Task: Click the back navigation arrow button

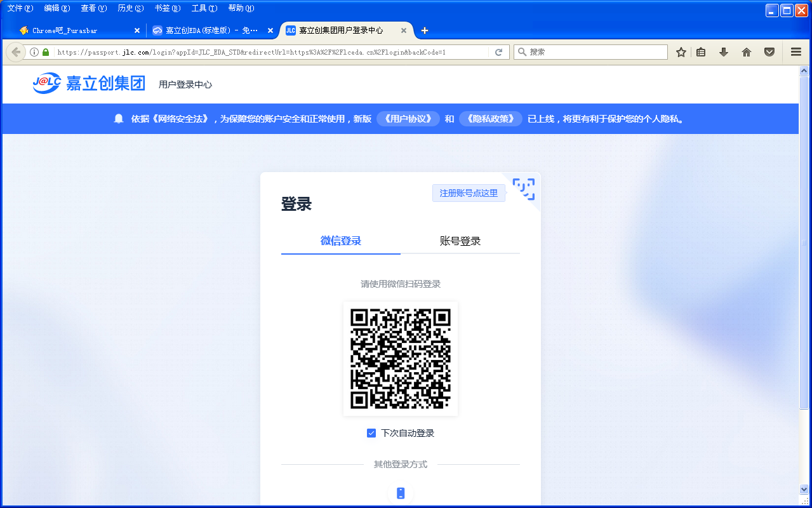Action: pyautogui.click(x=16, y=52)
